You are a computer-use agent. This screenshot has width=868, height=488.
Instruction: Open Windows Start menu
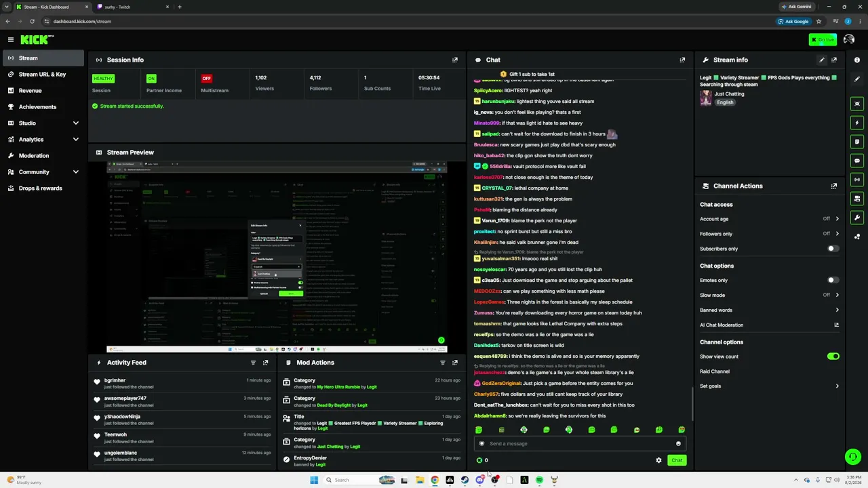click(314, 480)
